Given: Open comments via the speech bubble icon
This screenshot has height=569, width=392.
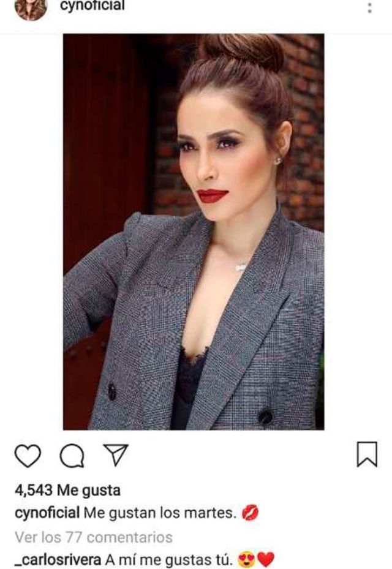Looking at the screenshot, I should 72,456.
